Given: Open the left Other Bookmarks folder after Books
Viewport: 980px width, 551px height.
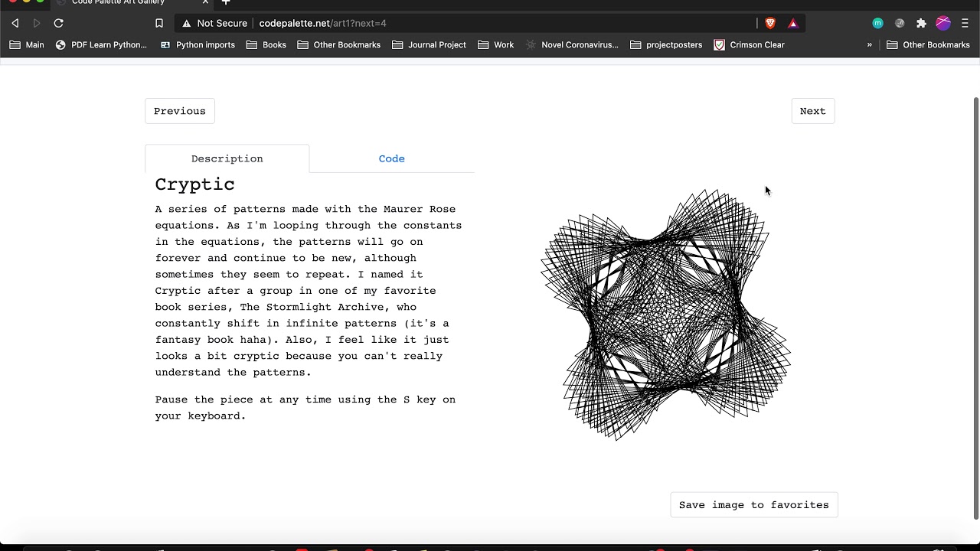Looking at the screenshot, I should tap(339, 45).
